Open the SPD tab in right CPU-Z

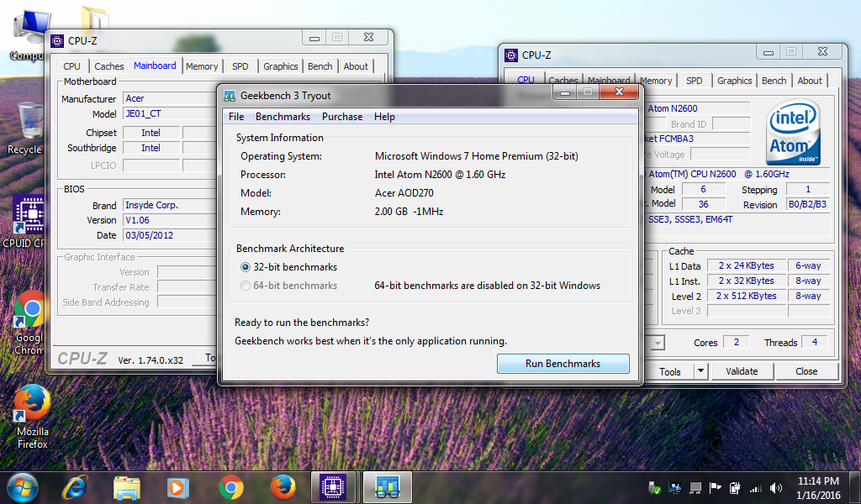694,81
